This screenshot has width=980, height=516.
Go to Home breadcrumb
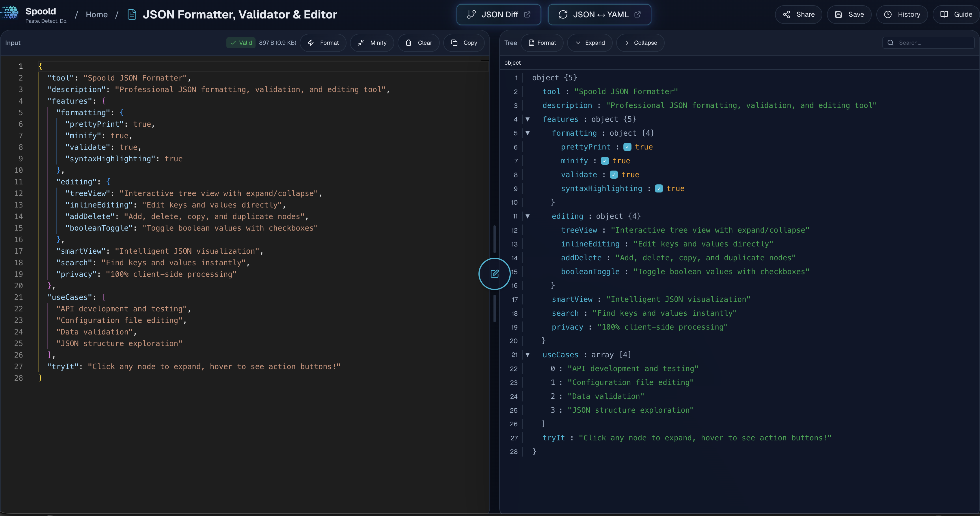[97, 14]
